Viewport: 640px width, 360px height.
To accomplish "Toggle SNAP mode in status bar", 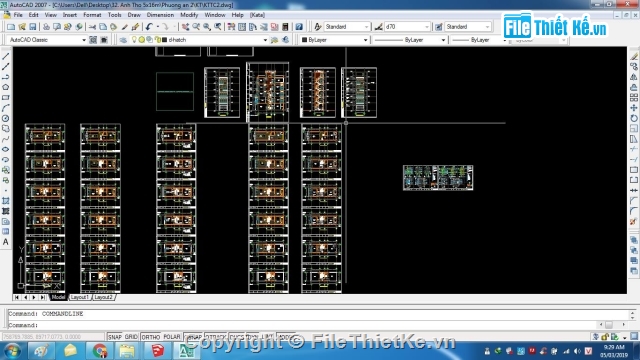I will click(115, 337).
